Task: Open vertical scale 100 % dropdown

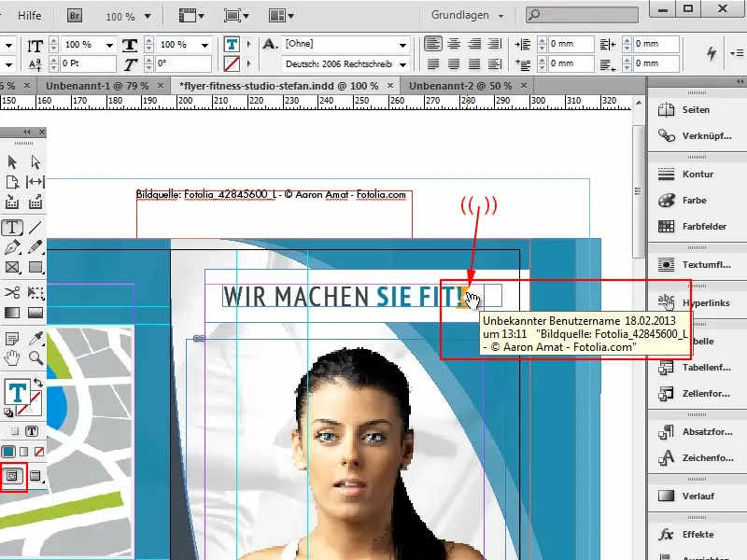Action: [109, 45]
